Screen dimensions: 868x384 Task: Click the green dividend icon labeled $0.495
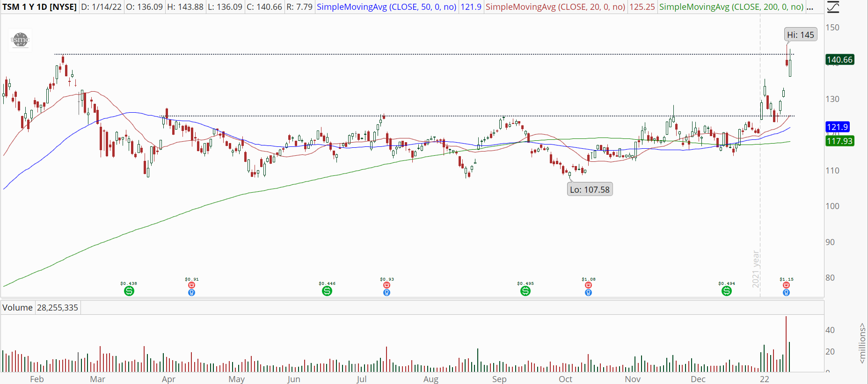point(525,291)
